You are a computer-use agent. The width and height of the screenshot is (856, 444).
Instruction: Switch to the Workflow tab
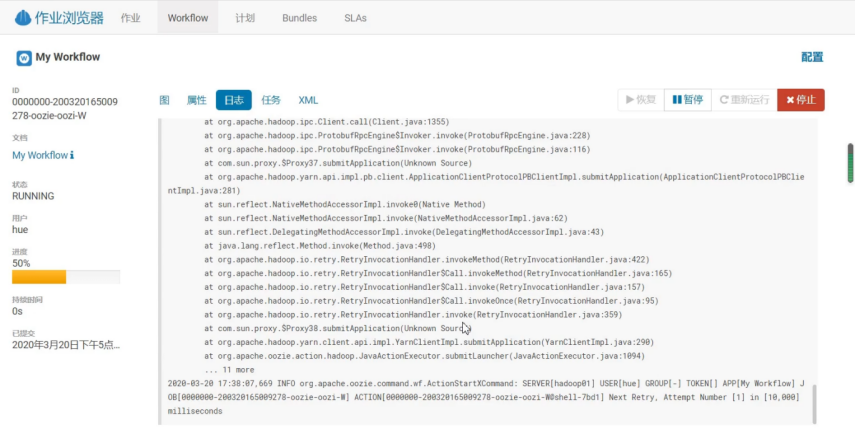tap(188, 18)
